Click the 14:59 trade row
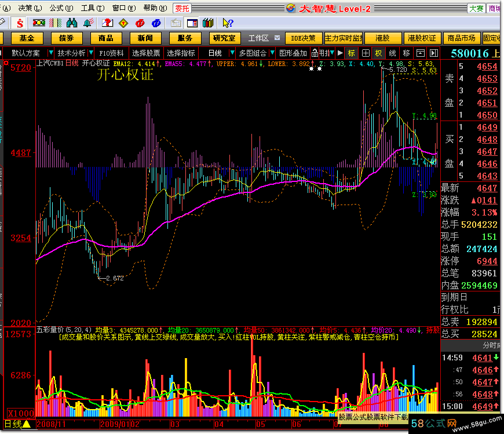This screenshot has height=434, width=504. click(470, 358)
